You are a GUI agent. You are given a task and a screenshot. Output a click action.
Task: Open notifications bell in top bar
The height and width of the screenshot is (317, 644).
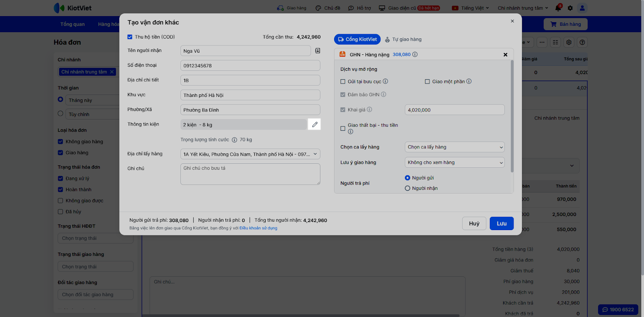click(x=558, y=8)
